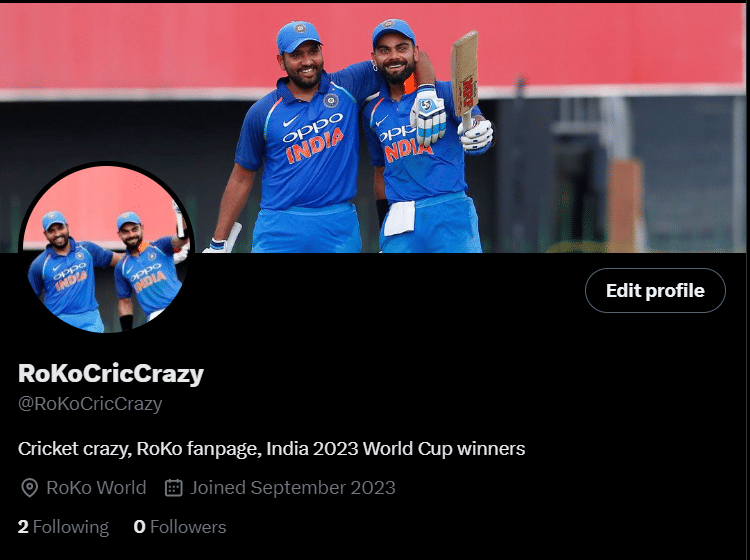
Task: Click the white batting glove in banner
Action: pos(428,115)
